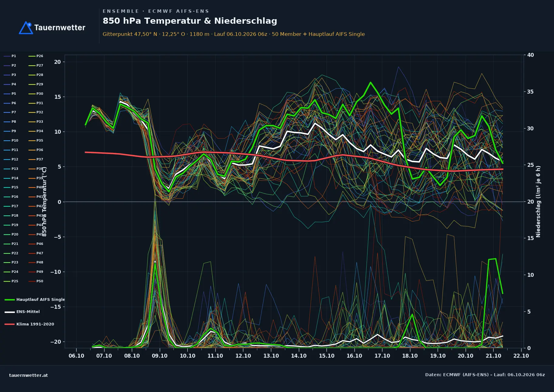Click the 'Niederschlag (l/m² je 6 h)' axis label
Image resolution: width=554 pixels, height=392 pixels.
coord(538,201)
